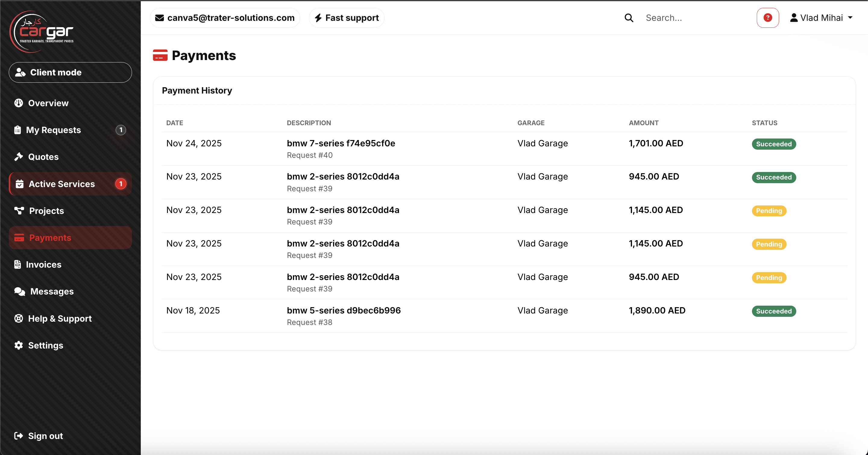Viewport: 868px width, 455px height.
Task: Click the Help & Support lifebuoy icon
Action: click(x=19, y=318)
